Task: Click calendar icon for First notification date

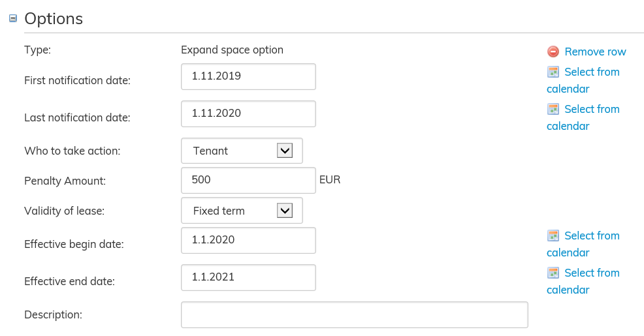Action: tap(553, 72)
